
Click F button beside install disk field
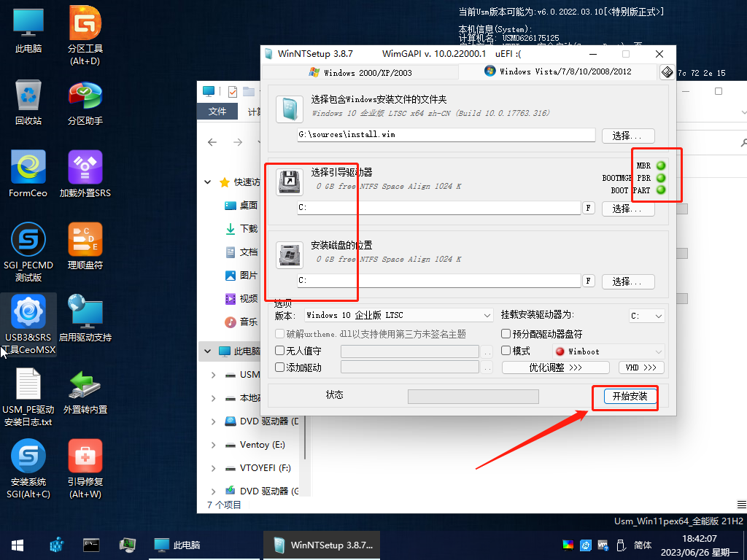click(x=589, y=281)
